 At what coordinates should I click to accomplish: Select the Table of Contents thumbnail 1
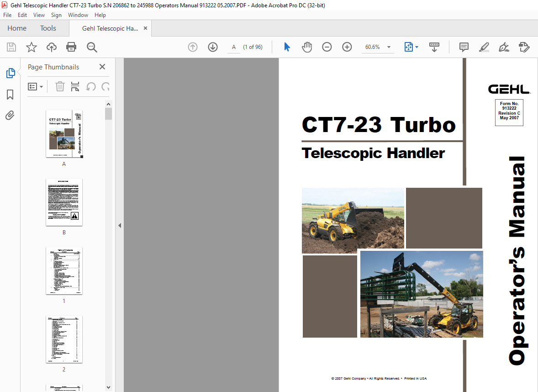click(64, 271)
